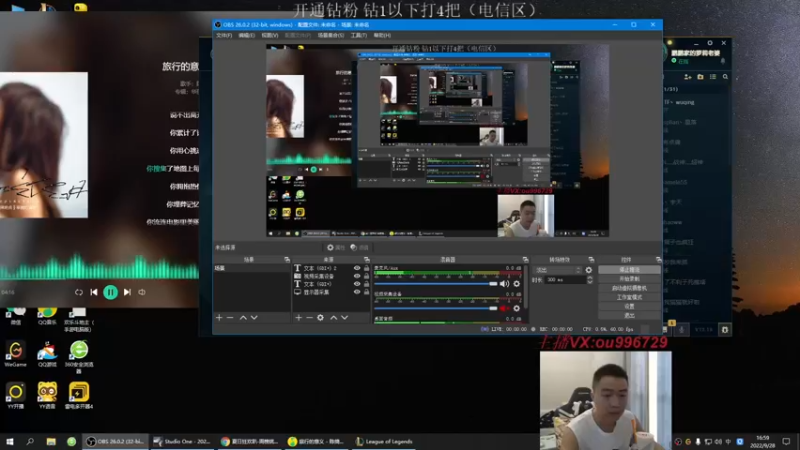Open source properties gear in sources panel
800x450 pixels.
pos(320,317)
